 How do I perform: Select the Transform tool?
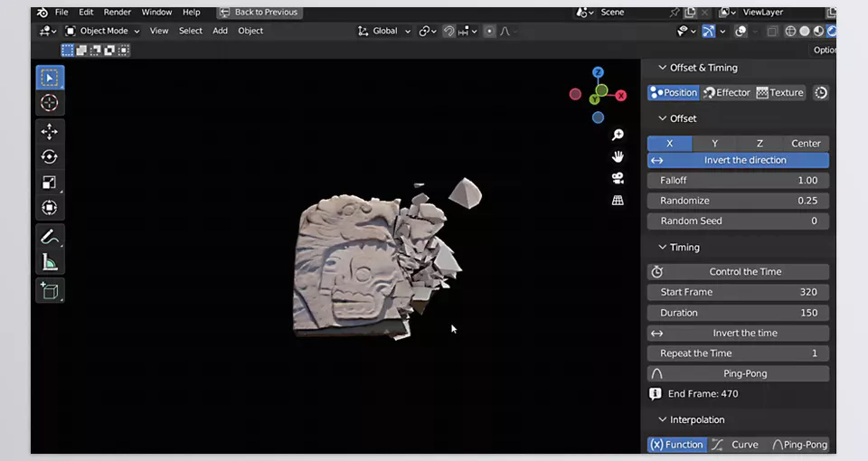click(50, 208)
